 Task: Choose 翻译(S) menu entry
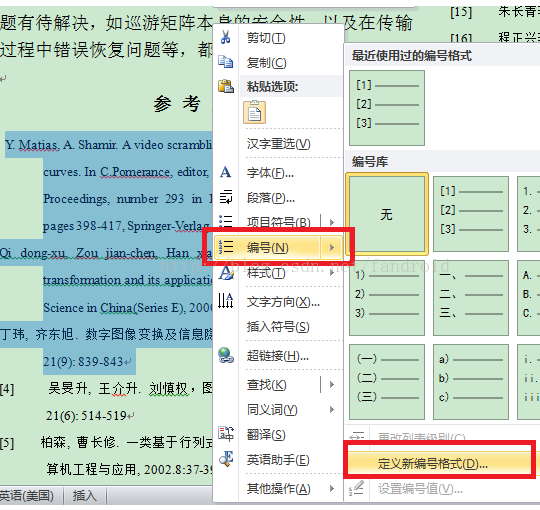coord(266,435)
